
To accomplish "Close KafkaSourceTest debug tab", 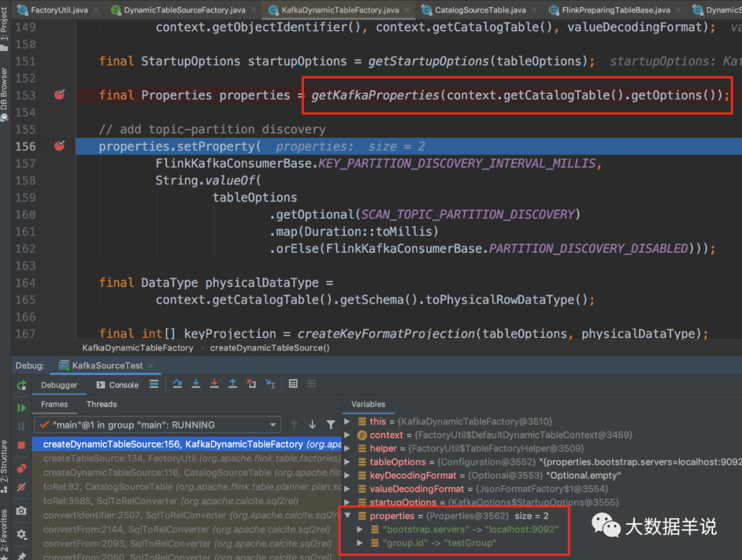I will pyautogui.click(x=151, y=366).
